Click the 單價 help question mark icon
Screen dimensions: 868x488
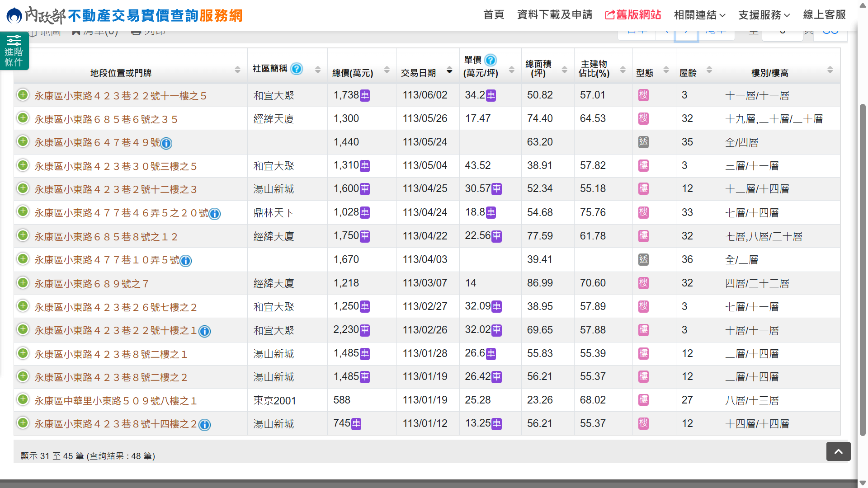(491, 60)
